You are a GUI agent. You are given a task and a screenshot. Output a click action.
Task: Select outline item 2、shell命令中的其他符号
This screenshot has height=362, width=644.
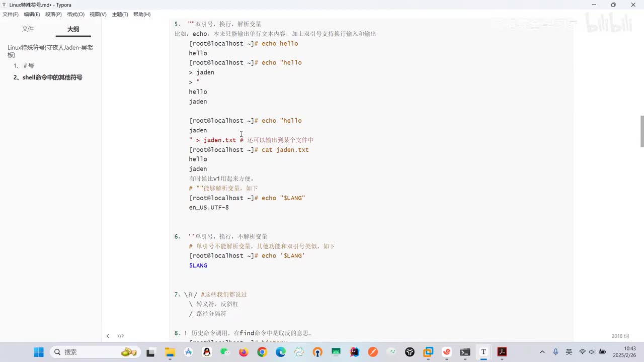click(48, 77)
